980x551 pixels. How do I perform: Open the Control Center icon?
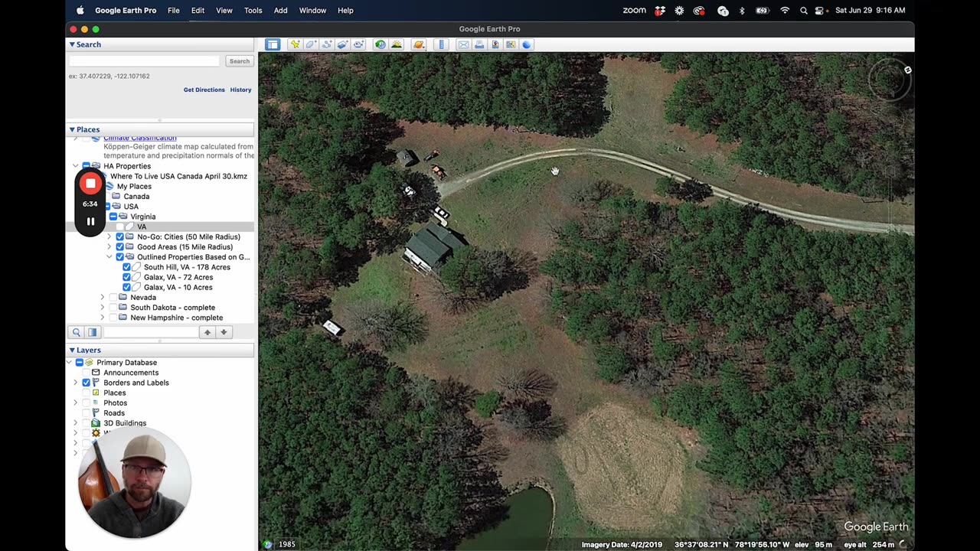[x=820, y=10]
